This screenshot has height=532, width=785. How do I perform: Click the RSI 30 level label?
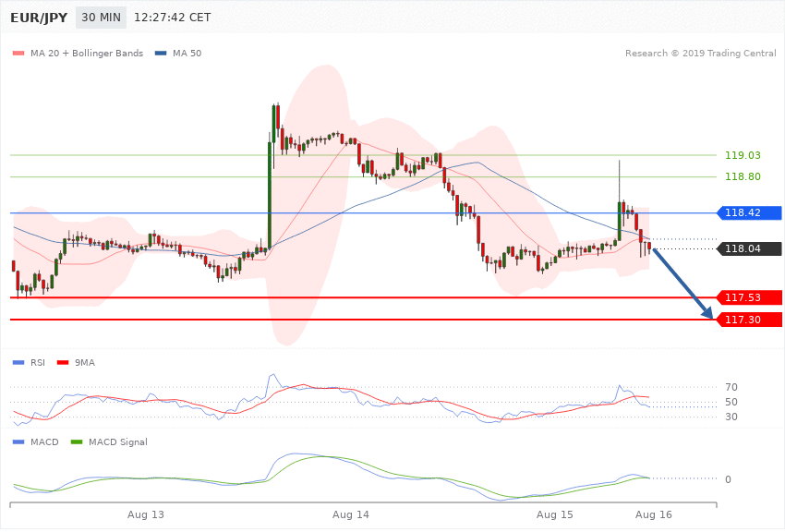click(x=731, y=417)
